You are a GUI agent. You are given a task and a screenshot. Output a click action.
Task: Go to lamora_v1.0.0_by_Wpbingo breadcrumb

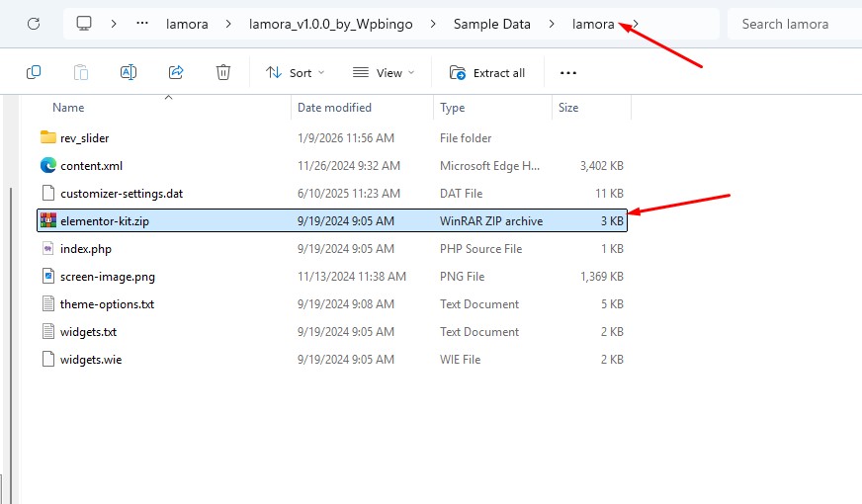[330, 24]
